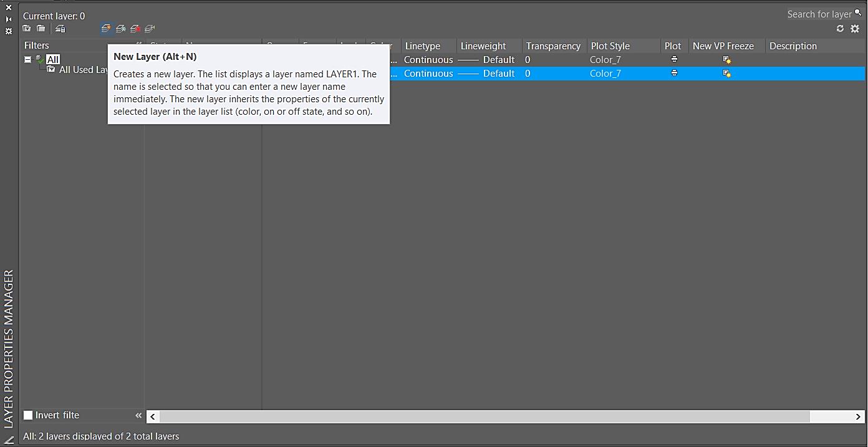Toggle New VP Freeze in highlighted row

click(726, 74)
